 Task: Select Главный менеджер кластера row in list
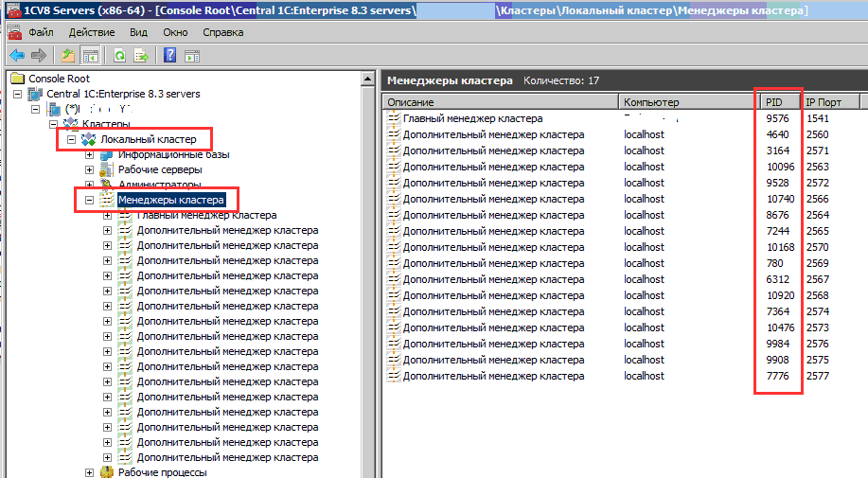pyautogui.click(x=472, y=118)
